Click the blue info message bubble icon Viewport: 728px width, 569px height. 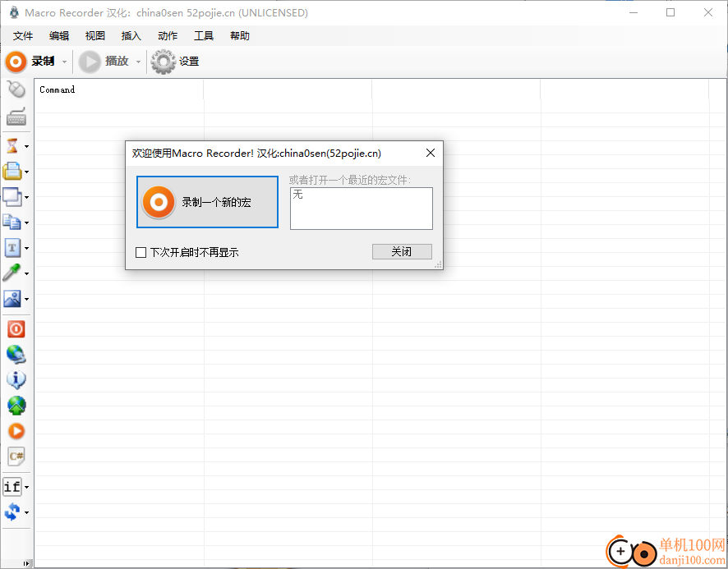16,379
